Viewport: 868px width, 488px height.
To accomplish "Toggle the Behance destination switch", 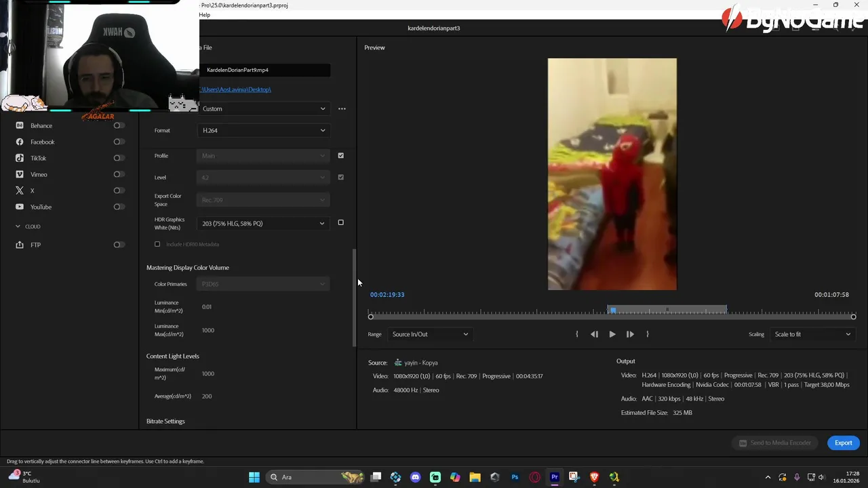I will click(119, 125).
